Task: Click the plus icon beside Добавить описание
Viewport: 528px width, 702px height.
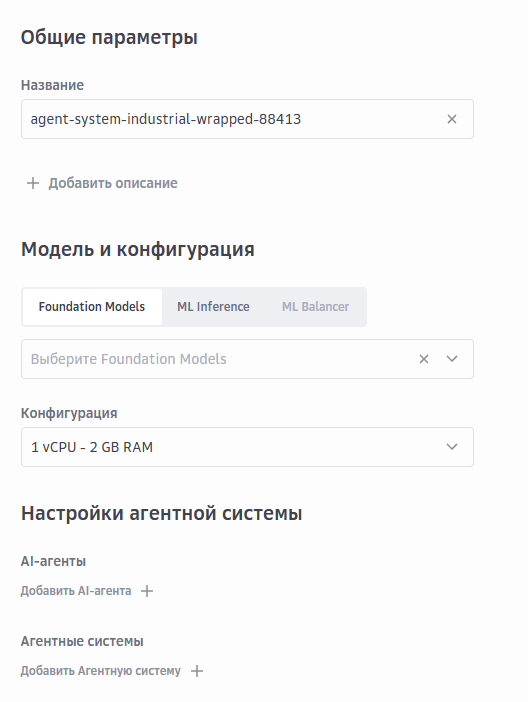Action: click(33, 183)
